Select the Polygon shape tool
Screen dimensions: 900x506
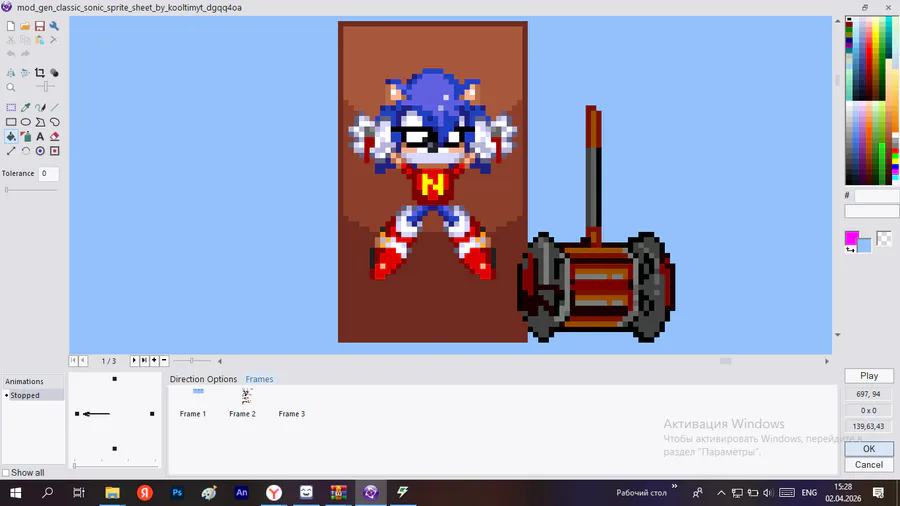coord(40,122)
